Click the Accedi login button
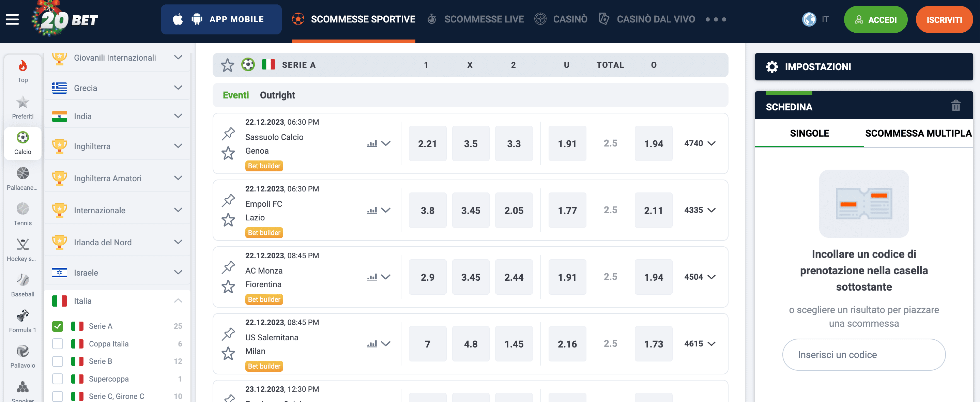Image resolution: width=980 pixels, height=402 pixels. (x=876, y=19)
